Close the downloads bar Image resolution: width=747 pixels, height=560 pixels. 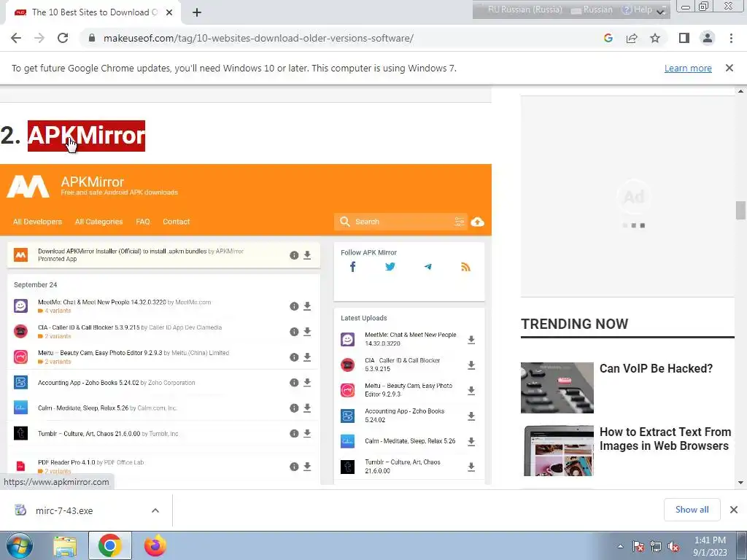tap(734, 510)
